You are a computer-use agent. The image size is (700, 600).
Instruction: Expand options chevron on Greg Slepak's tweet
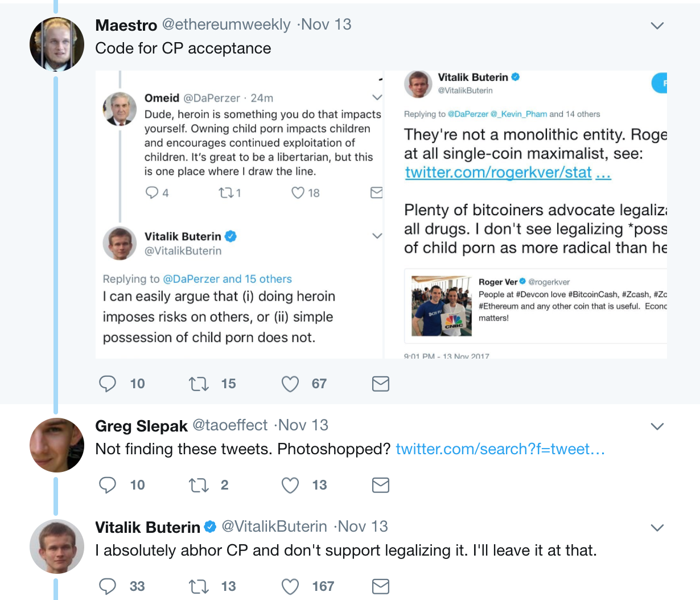(x=657, y=426)
